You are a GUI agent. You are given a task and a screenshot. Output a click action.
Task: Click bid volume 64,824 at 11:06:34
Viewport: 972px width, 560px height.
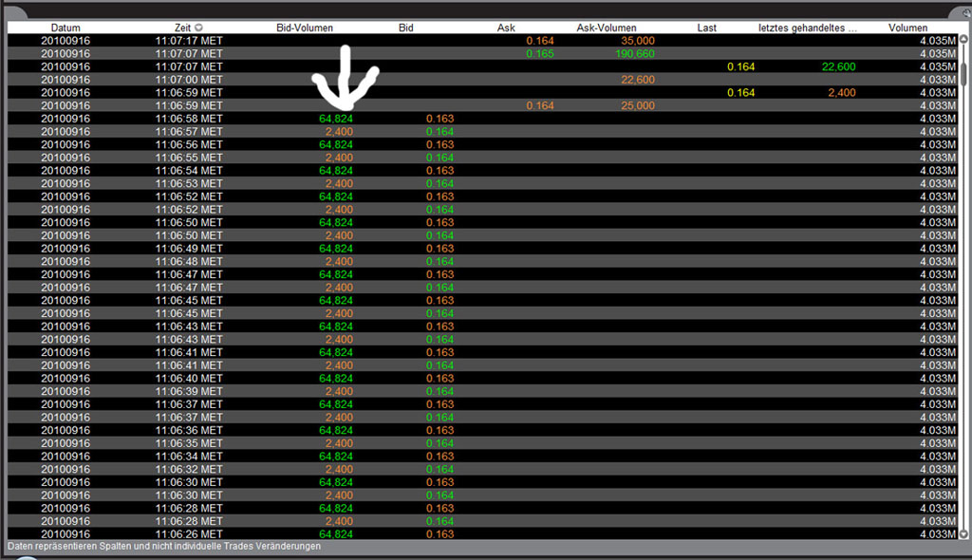(335, 457)
